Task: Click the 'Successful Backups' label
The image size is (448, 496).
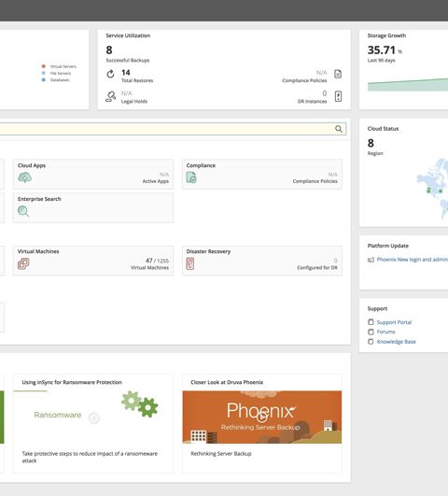Action: click(x=128, y=60)
